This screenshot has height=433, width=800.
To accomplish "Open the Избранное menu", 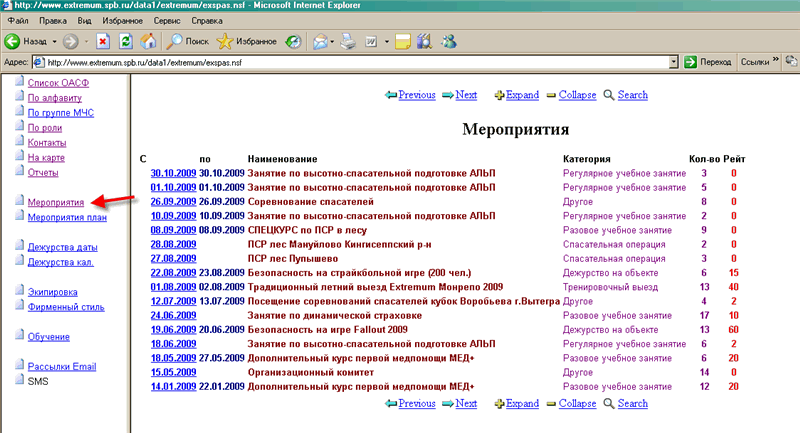I will [x=122, y=21].
